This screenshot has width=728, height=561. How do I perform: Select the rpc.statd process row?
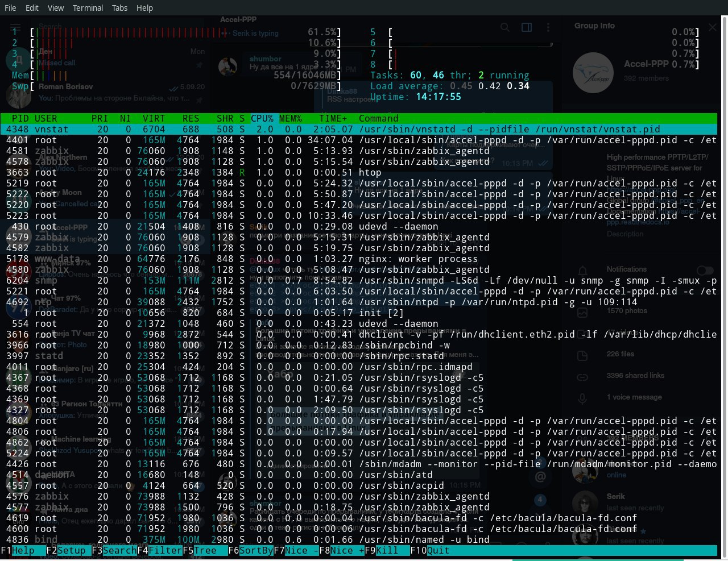358,356
